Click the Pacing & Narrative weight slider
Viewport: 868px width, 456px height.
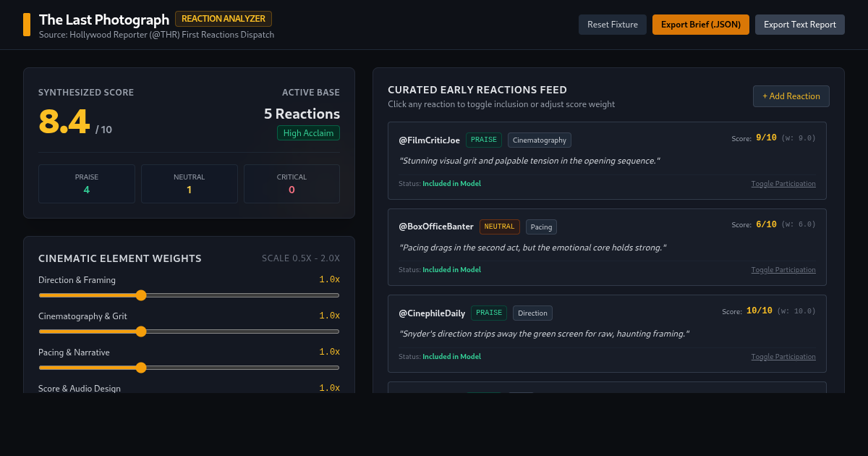coord(189,368)
